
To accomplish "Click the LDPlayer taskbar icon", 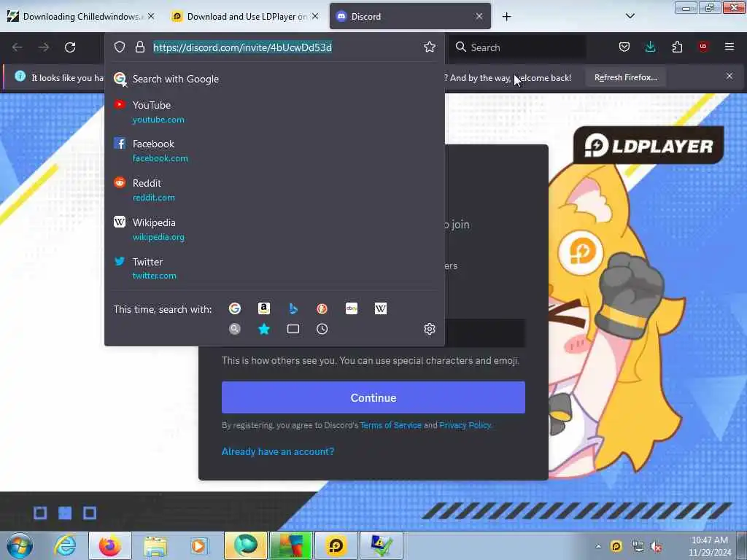I will (336, 545).
